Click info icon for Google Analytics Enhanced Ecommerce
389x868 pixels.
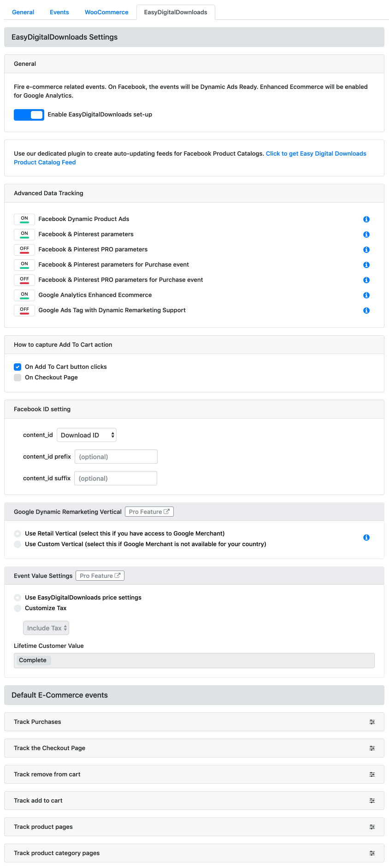pyautogui.click(x=366, y=295)
